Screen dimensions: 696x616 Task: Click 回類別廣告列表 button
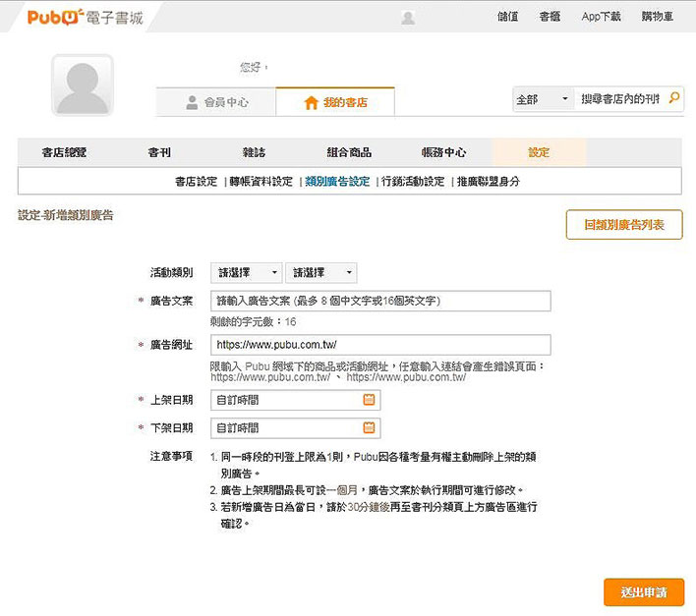(x=624, y=225)
